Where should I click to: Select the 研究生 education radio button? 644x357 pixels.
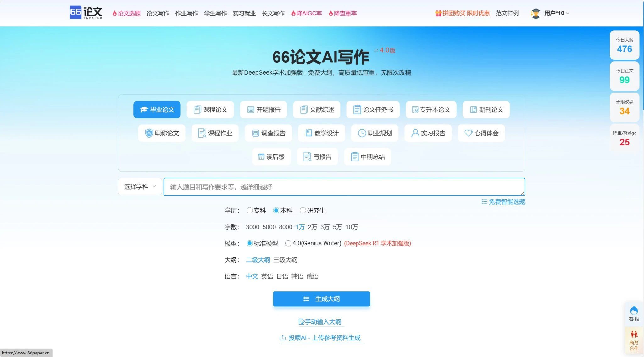tap(303, 210)
